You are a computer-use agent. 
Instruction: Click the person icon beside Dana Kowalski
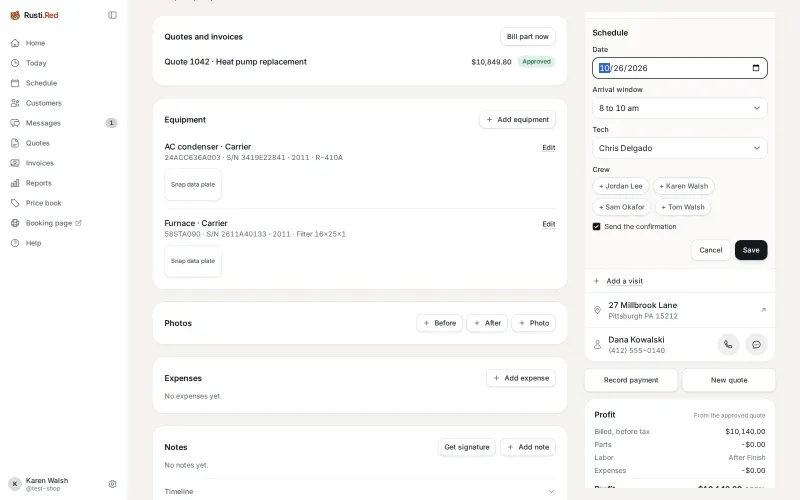[x=597, y=344]
